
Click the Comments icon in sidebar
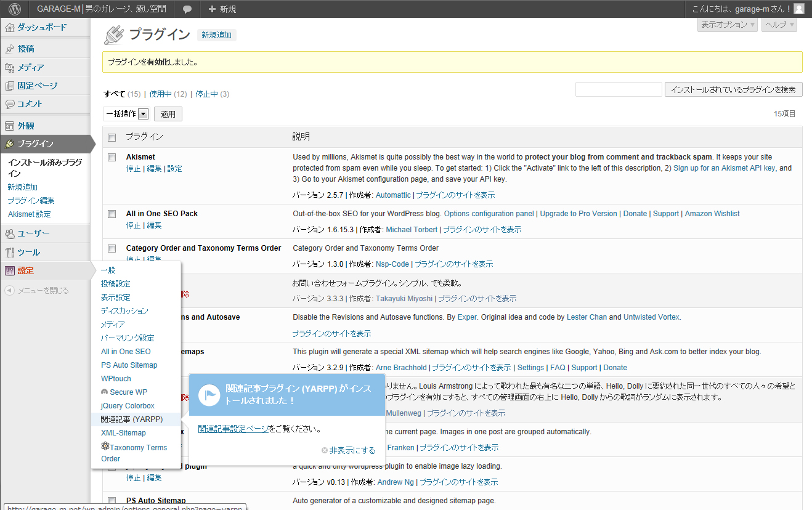10,104
